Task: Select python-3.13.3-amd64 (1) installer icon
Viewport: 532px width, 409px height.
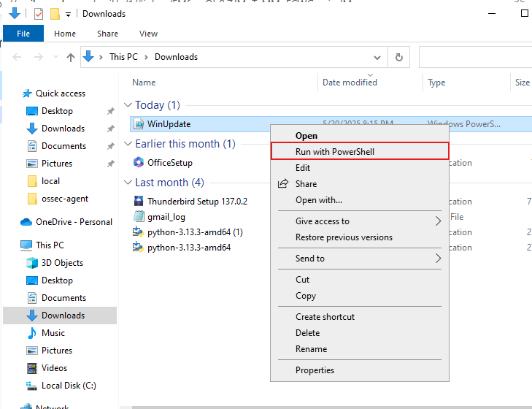Action: [x=138, y=232]
